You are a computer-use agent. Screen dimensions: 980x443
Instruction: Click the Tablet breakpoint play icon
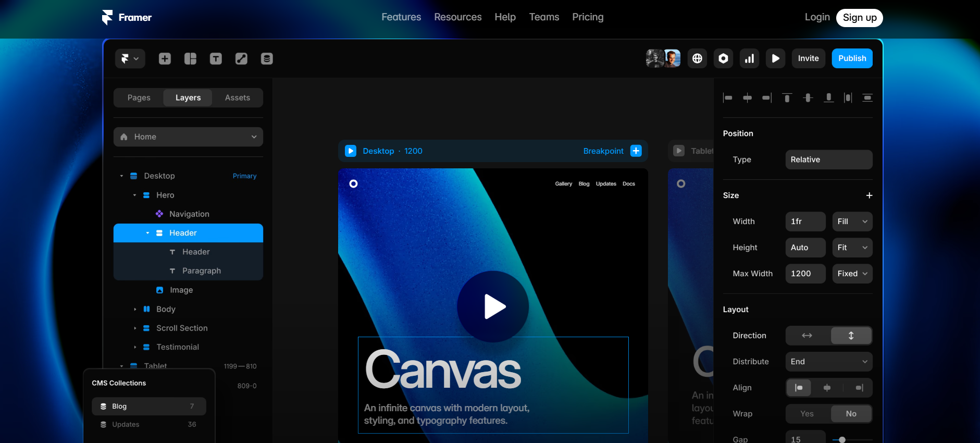(x=679, y=151)
